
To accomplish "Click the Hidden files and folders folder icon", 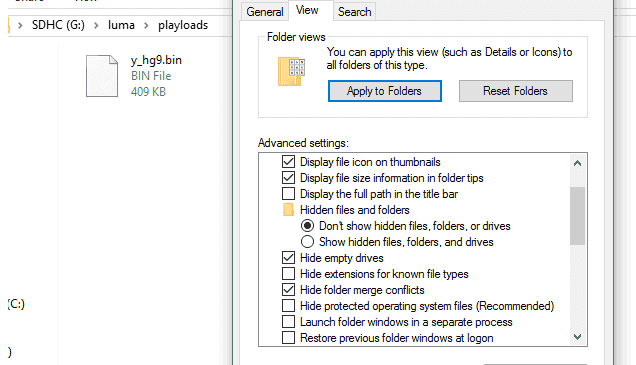I will 288,210.
